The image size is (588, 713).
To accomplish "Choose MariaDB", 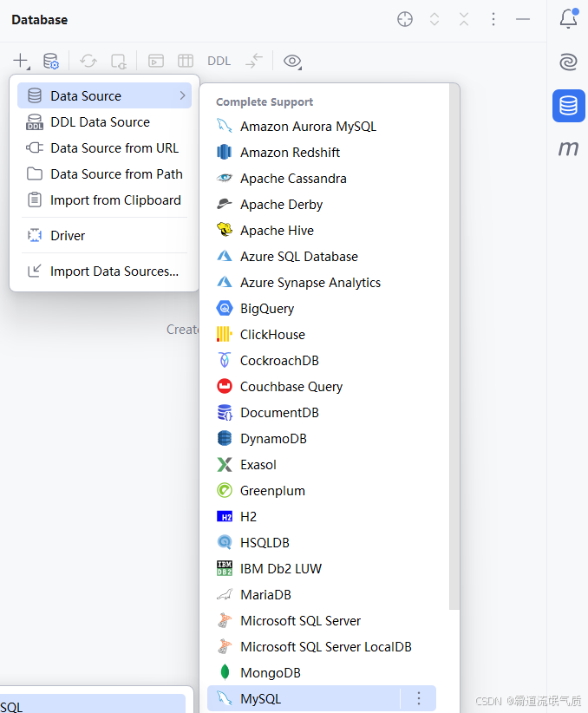I will pyautogui.click(x=322, y=595).
